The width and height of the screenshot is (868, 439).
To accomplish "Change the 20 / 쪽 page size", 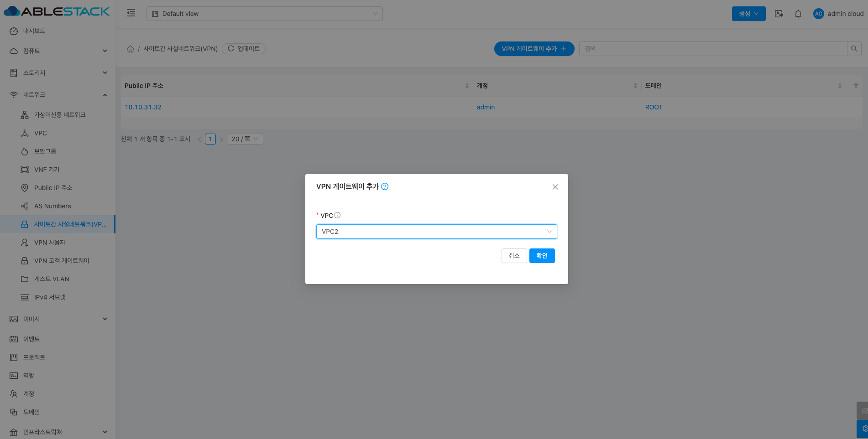I will 245,139.
